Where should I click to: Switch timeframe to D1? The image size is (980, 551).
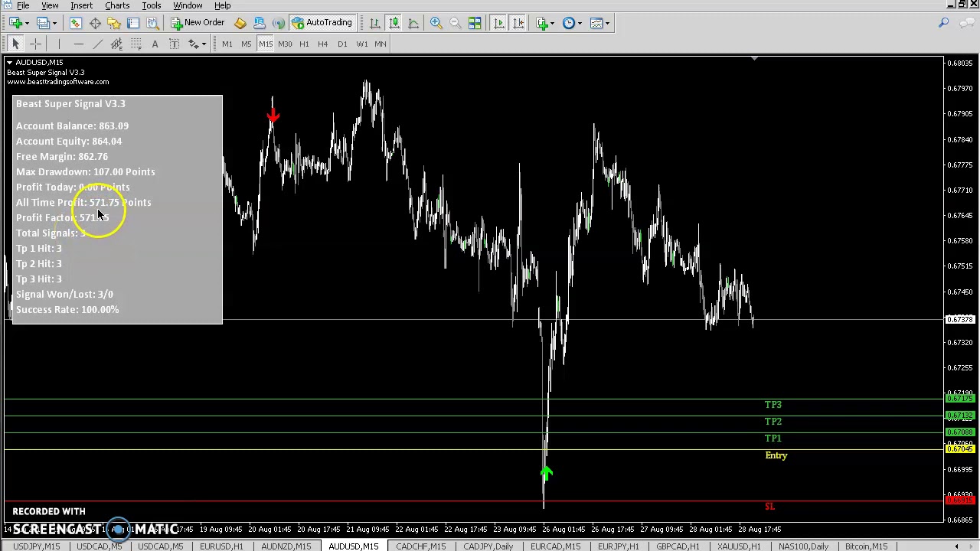342,44
